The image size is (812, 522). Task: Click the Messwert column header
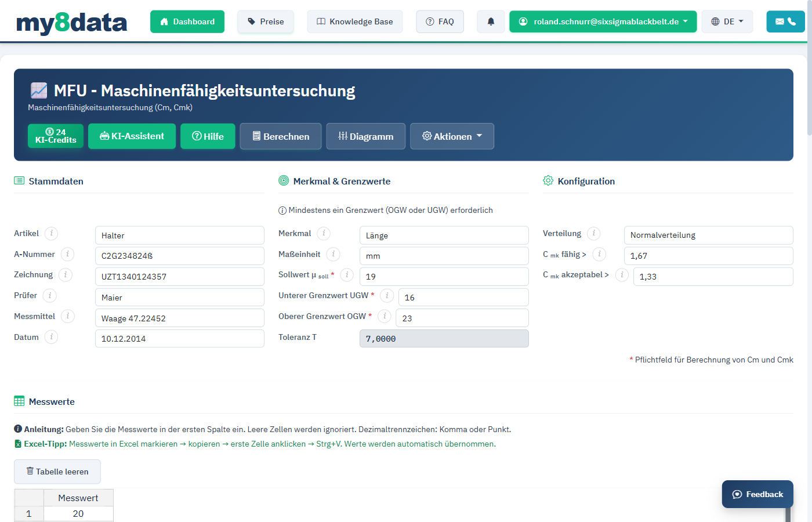[78, 498]
